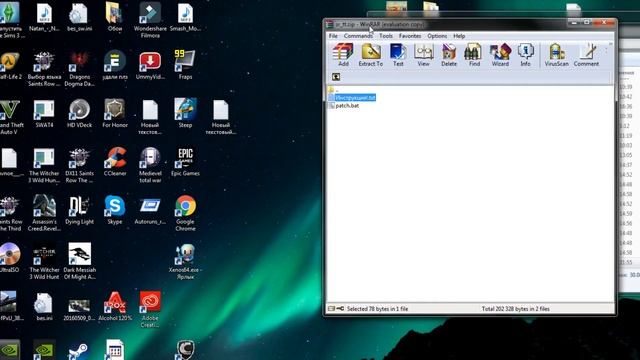Select the UltraISO desktop shortcut
This screenshot has width=640, height=360.
[10, 258]
